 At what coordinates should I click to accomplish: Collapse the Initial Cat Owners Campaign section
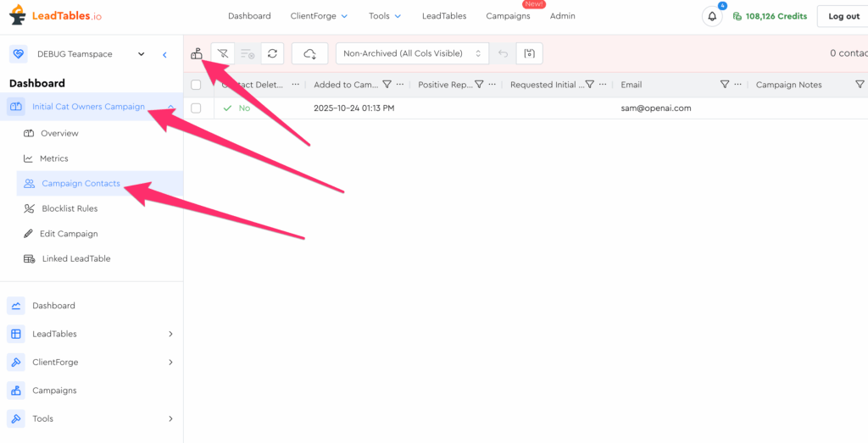171,107
